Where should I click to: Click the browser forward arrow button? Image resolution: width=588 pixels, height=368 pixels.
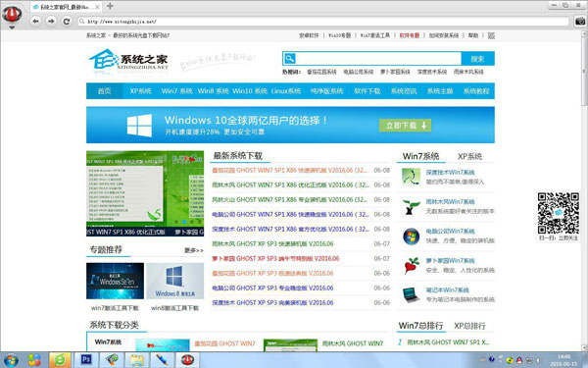[x=51, y=21]
